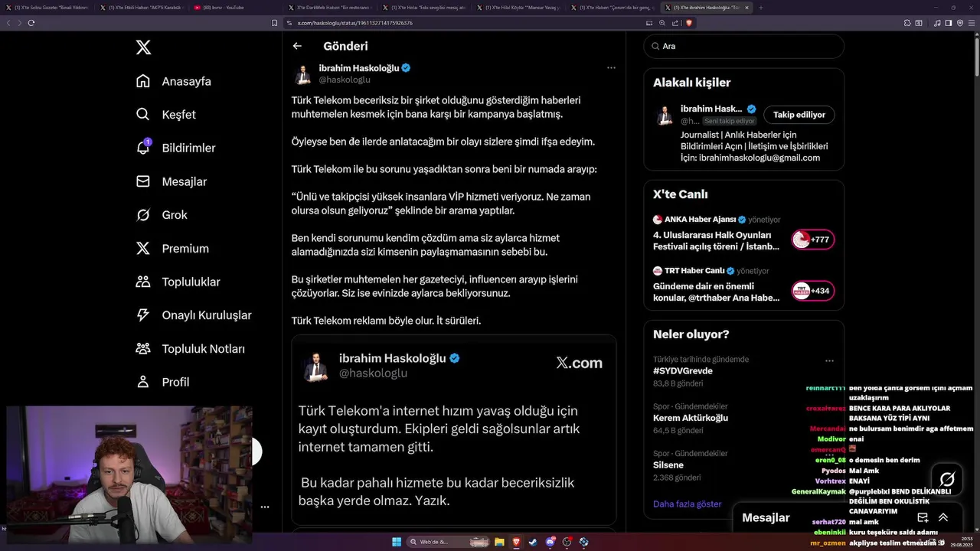Join TRT Haber Canlı live +434
This screenshot has height=551, width=980.
point(812,291)
